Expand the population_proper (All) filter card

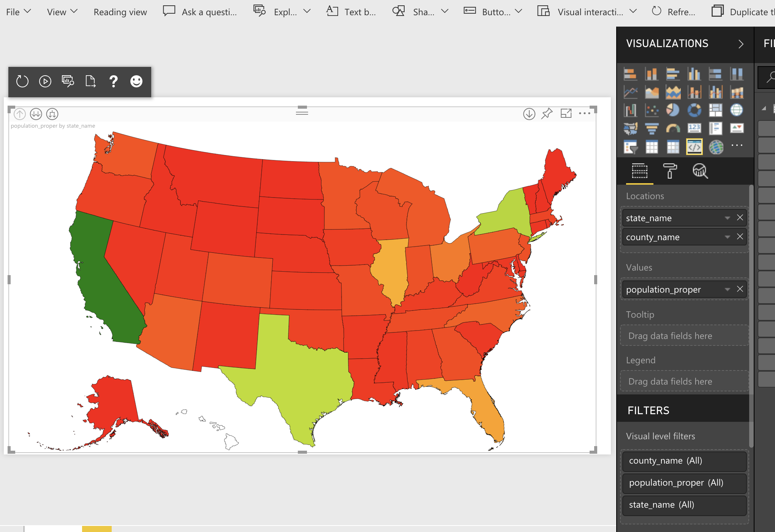pyautogui.click(x=684, y=483)
